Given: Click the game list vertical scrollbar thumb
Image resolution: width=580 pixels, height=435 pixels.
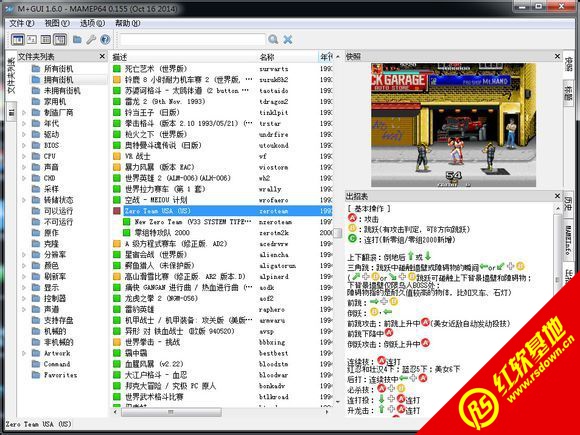Looking at the screenshot, I should (x=337, y=233).
